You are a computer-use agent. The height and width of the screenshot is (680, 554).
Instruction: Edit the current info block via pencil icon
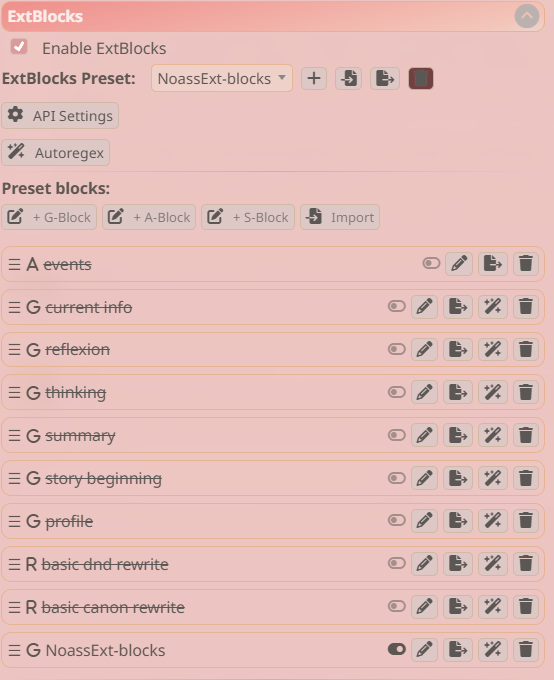coord(424,307)
